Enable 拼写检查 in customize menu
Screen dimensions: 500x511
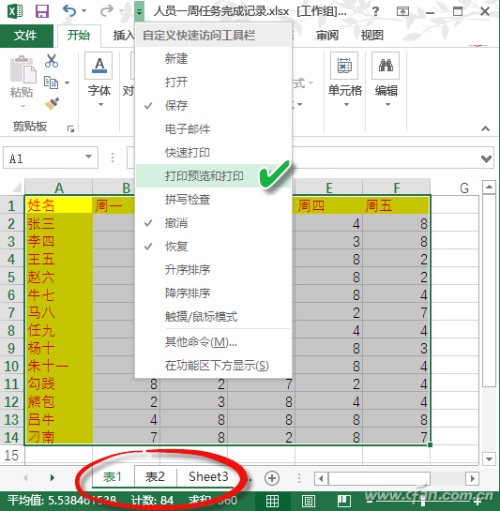[x=213, y=200]
